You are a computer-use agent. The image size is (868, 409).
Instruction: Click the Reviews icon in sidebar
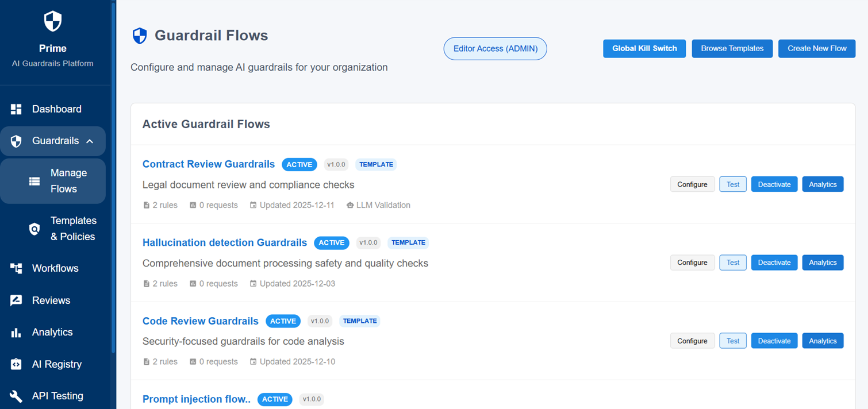click(16, 300)
